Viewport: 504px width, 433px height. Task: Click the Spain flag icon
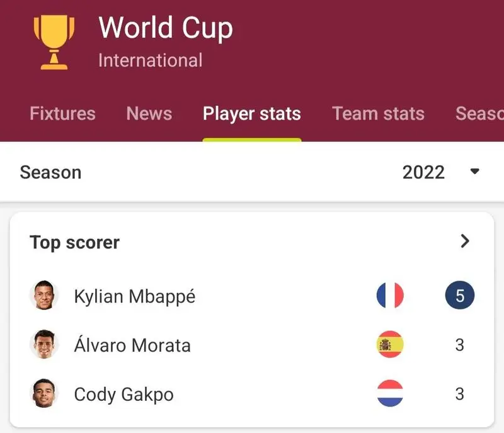pos(390,344)
